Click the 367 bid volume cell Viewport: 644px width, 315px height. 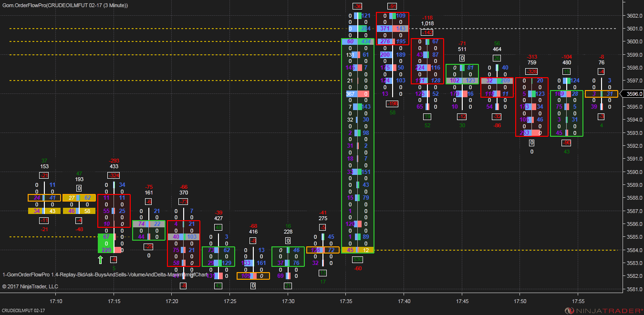[x=351, y=94]
